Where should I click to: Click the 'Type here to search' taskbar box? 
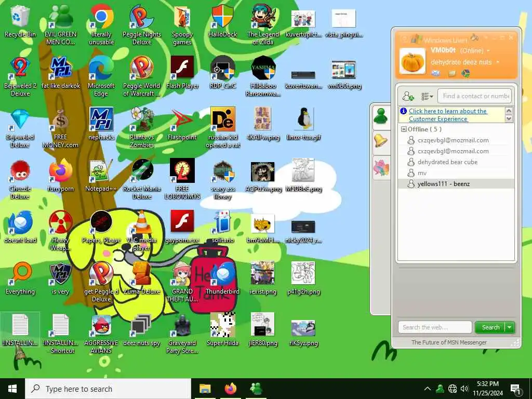pyautogui.click(x=108, y=389)
